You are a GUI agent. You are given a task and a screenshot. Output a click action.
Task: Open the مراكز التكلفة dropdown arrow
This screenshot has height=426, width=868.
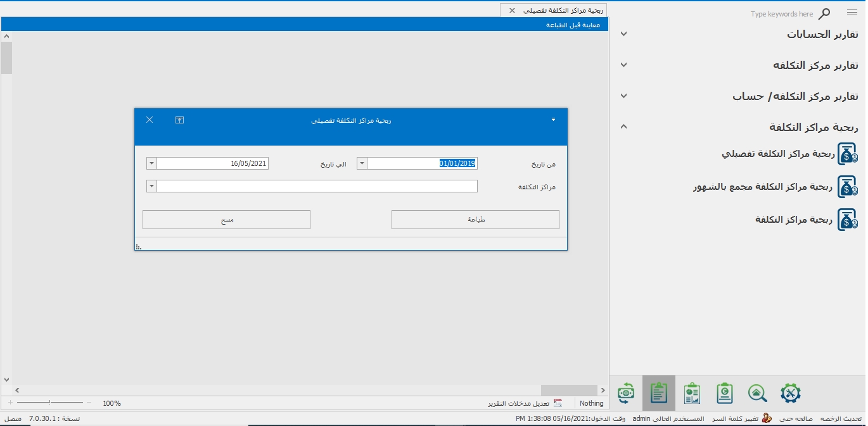151,186
